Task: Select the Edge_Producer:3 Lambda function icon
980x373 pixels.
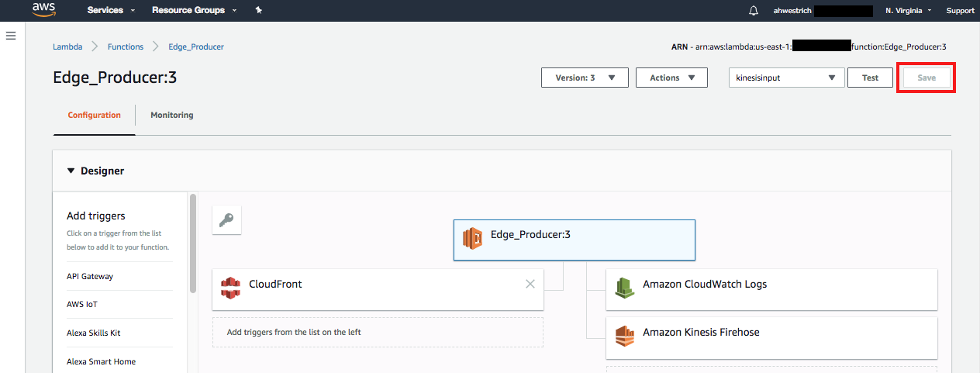Action: [x=472, y=238]
